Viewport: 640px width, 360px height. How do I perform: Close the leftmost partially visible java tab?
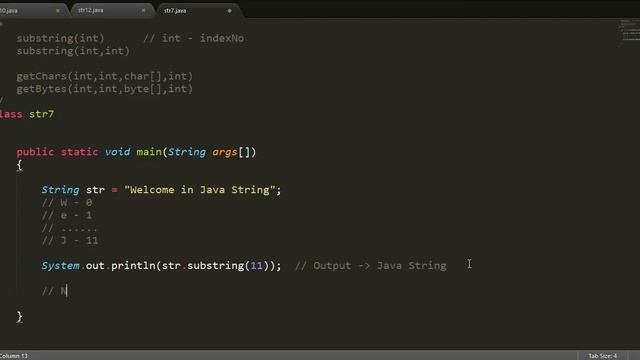click(x=58, y=11)
